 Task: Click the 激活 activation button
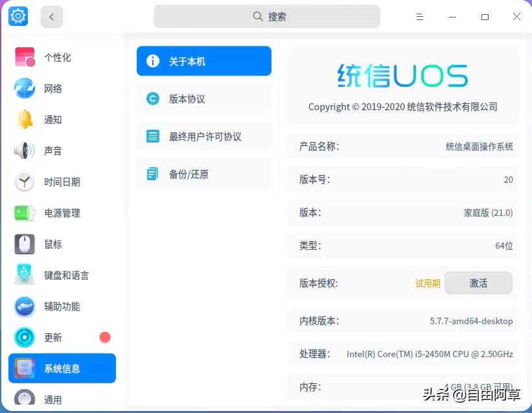tap(478, 283)
